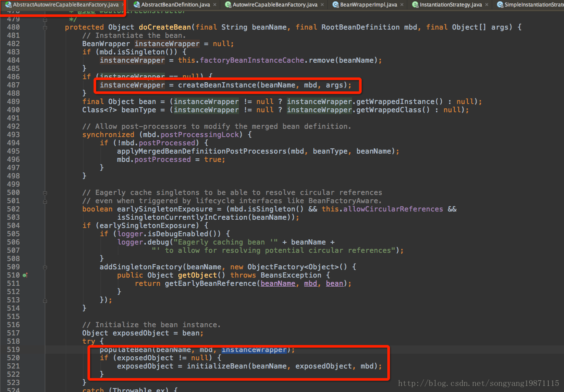Click the 'Instantiate the bean' comment
This screenshot has height=392, width=564.
(x=134, y=35)
